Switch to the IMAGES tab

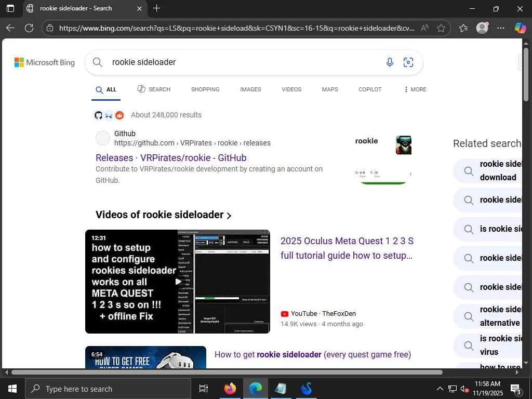point(250,89)
